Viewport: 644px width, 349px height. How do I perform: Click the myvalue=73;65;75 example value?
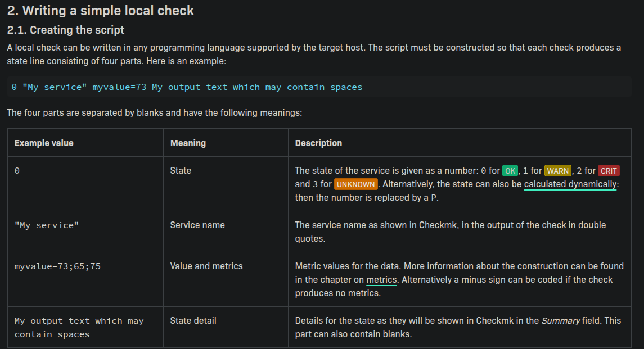pos(57,266)
